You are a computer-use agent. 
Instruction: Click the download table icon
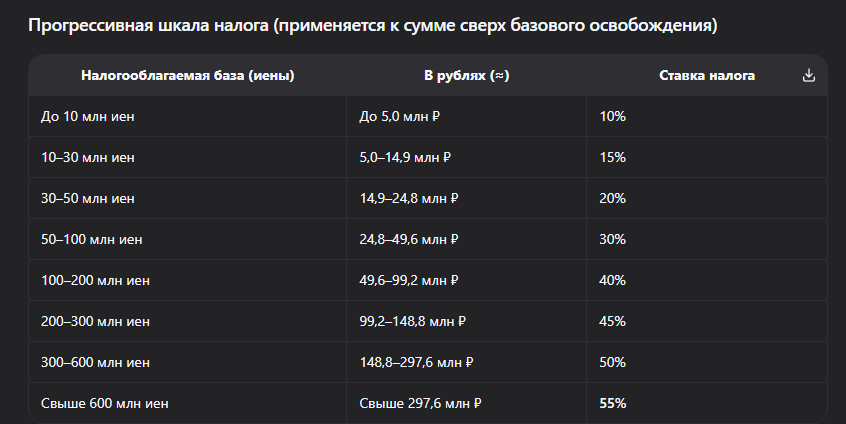(x=809, y=75)
